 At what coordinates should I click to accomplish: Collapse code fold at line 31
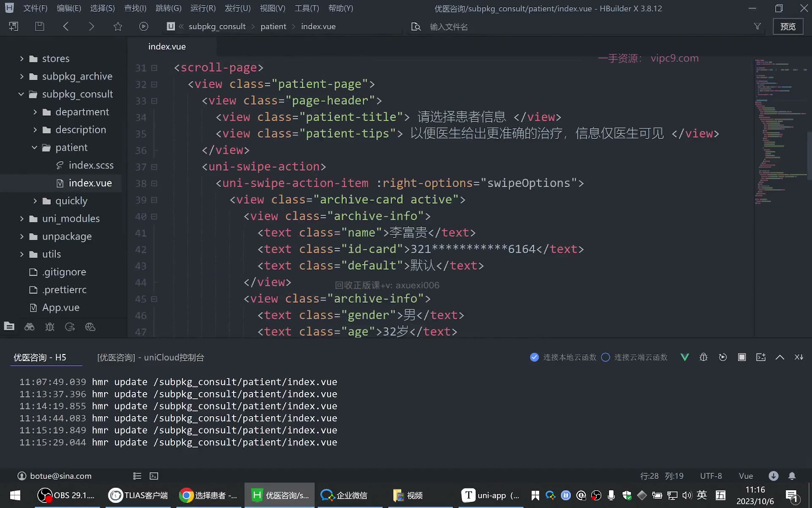click(x=154, y=68)
